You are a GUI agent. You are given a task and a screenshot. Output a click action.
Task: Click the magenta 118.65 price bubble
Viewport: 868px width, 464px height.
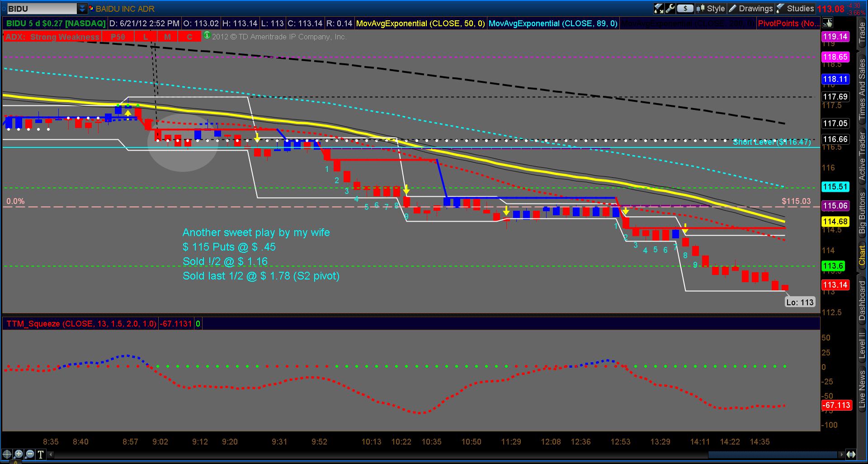pos(835,57)
